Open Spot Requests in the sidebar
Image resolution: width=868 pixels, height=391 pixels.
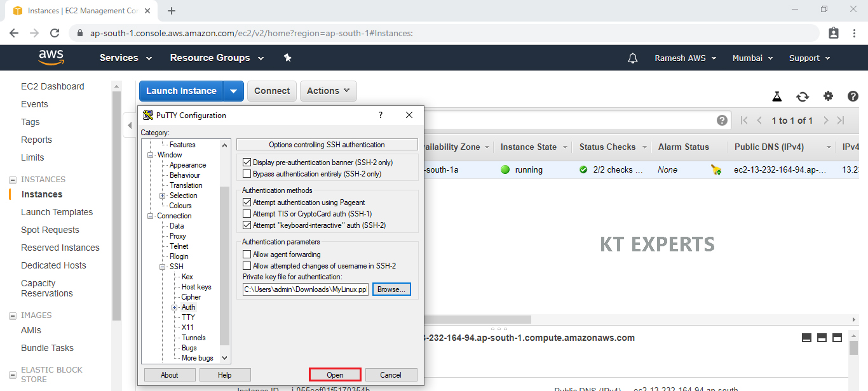coord(50,230)
